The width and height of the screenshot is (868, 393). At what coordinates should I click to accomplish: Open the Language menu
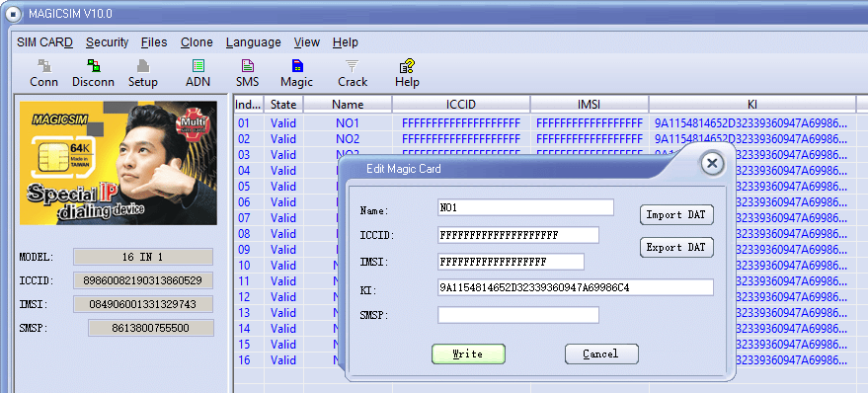(254, 42)
